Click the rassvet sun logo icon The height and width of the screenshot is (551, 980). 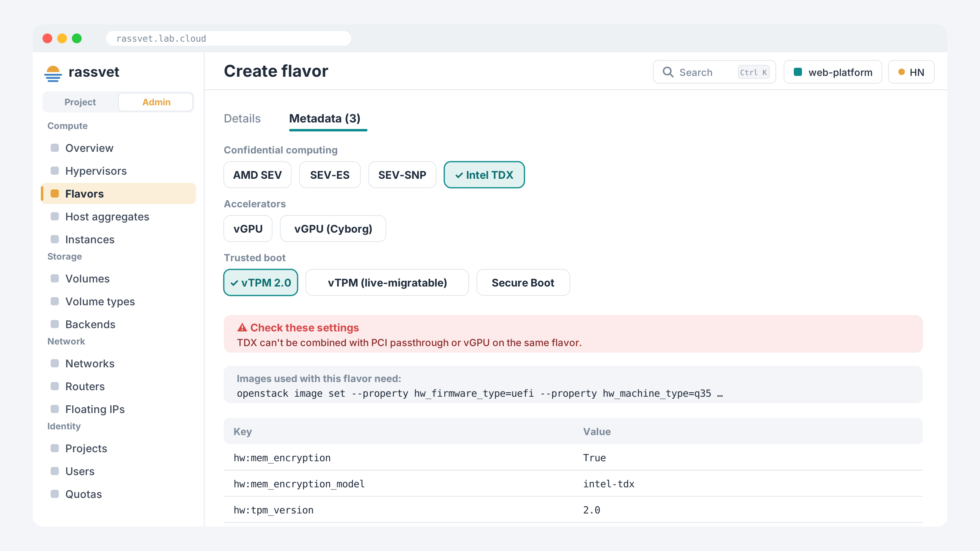click(x=53, y=73)
